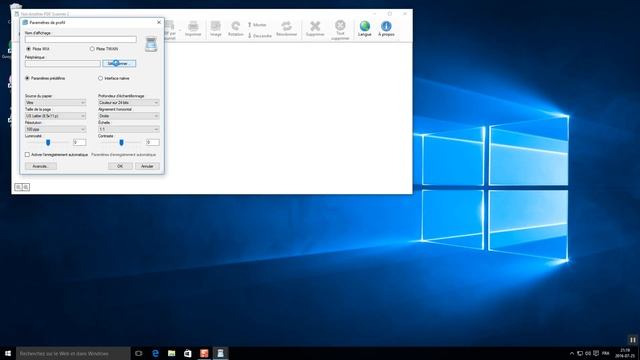Open the Windows Start menu
The width and height of the screenshot is (640, 360).
[x=8, y=353]
